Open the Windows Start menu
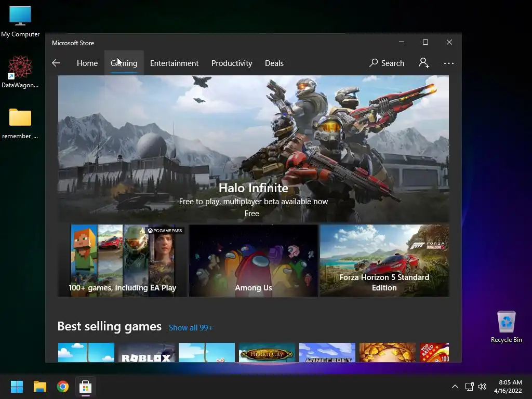 [x=17, y=387]
